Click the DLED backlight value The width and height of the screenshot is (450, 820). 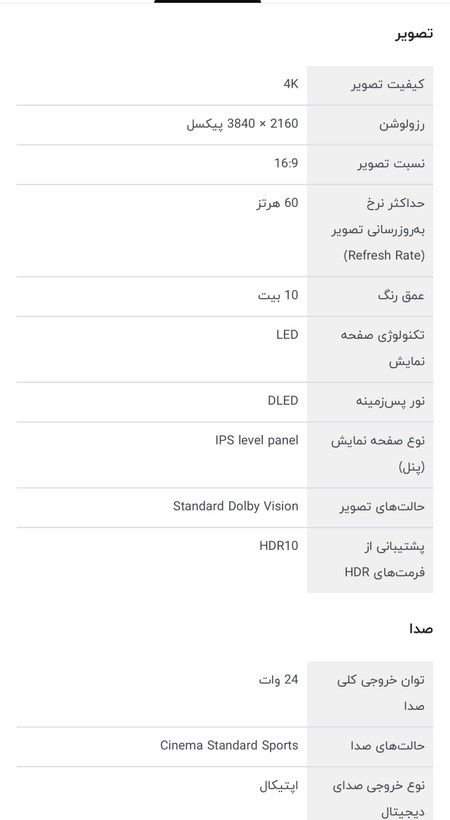283,401
